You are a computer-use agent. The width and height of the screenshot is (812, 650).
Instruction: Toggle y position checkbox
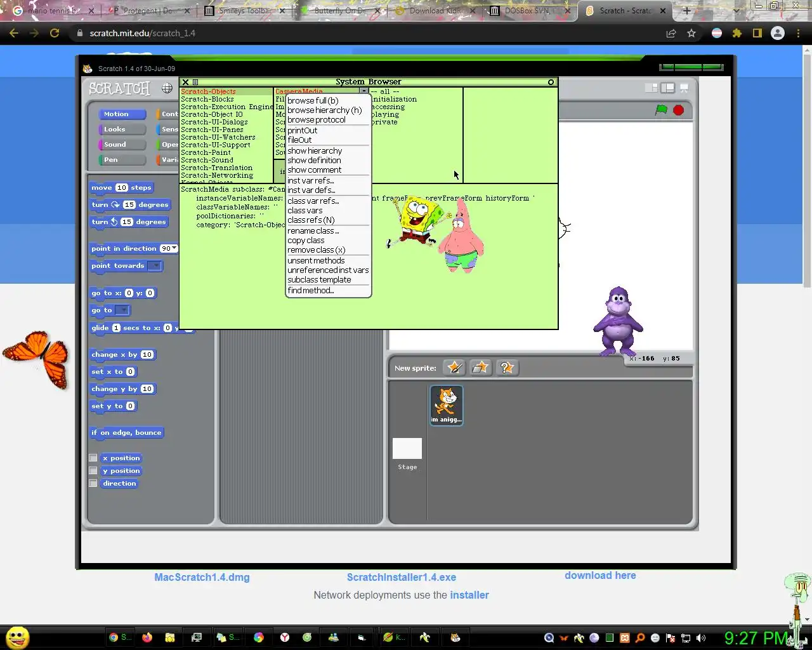click(x=93, y=470)
